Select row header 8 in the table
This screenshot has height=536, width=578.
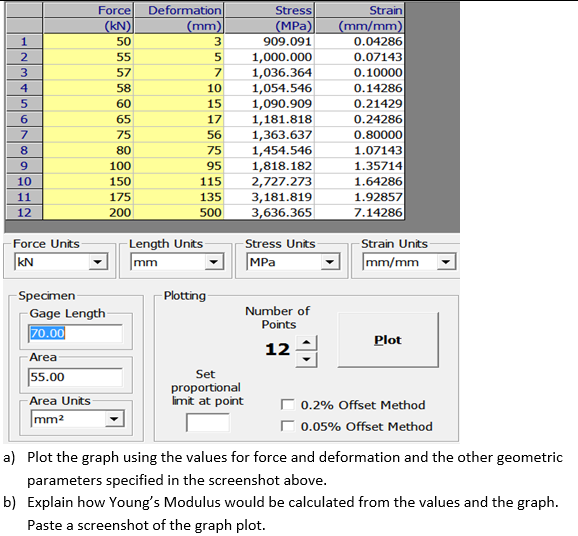click(24, 150)
